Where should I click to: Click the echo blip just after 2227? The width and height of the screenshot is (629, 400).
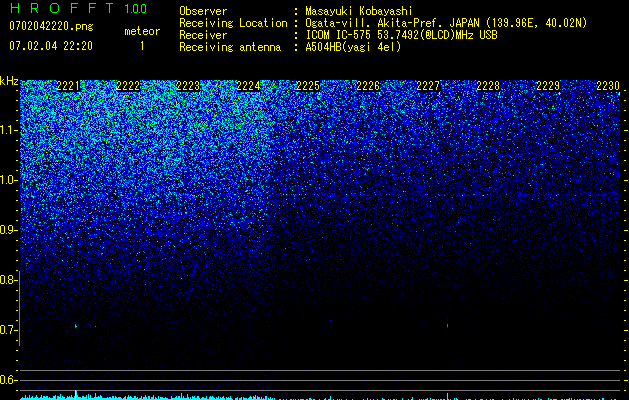(x=447, y=325)
